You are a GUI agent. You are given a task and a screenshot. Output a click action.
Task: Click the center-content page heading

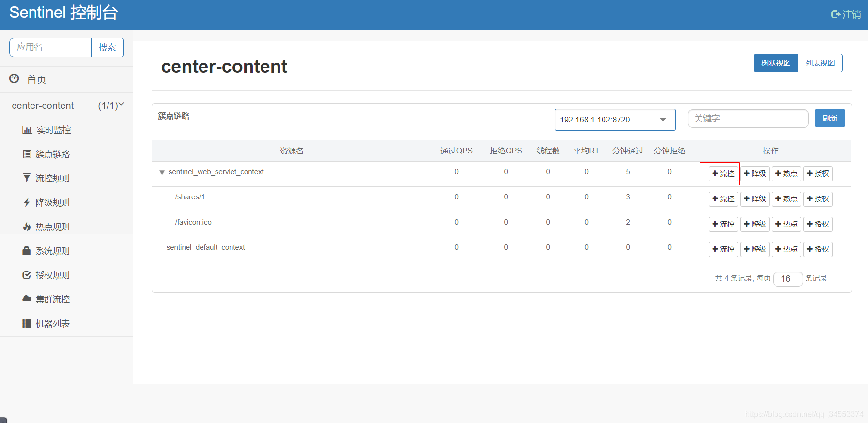(224, 66)
